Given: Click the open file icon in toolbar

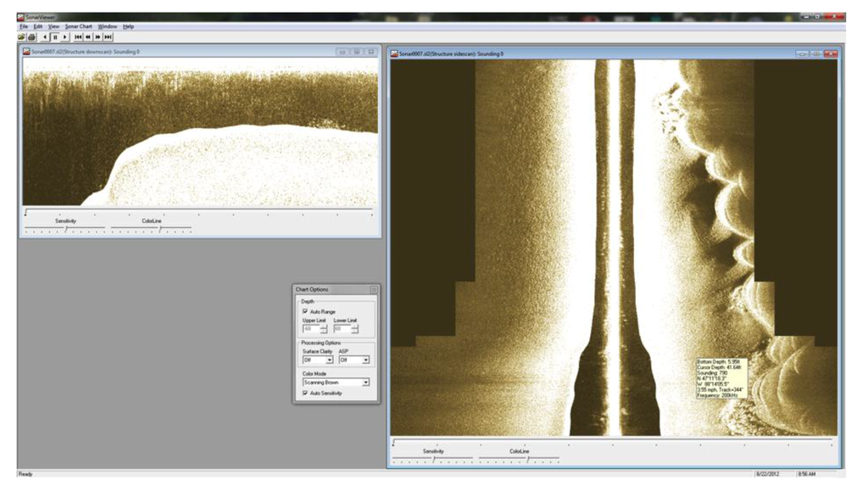Looking at the screenshot, I should pos(23,37).
